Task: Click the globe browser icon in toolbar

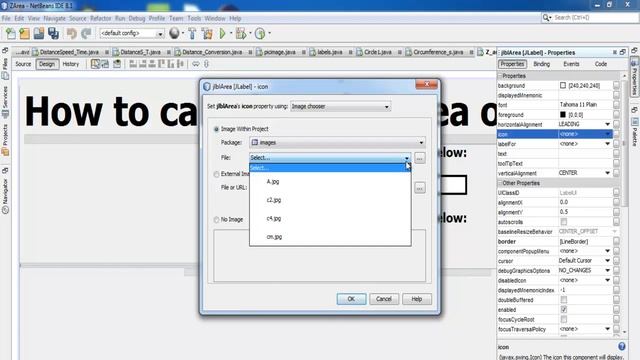Action: 174,33
